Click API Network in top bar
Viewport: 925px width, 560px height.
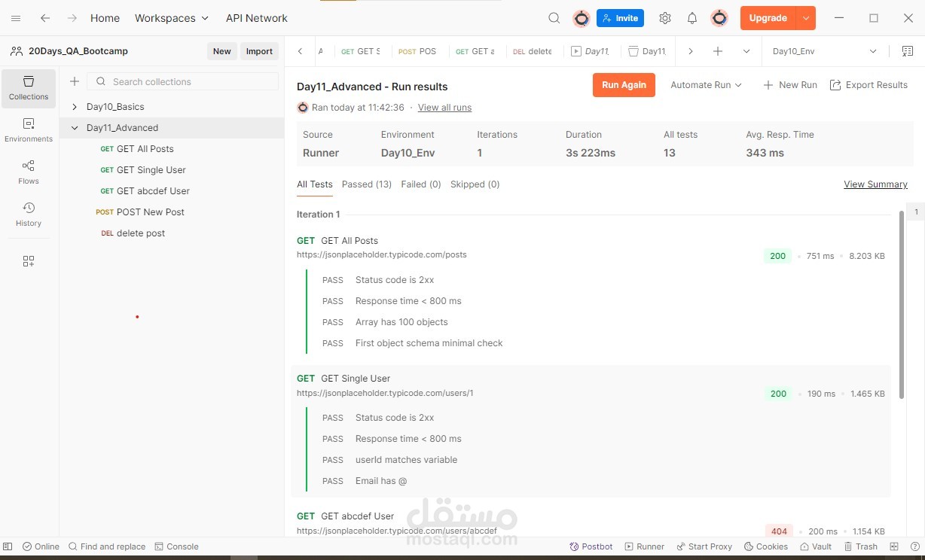257,18
